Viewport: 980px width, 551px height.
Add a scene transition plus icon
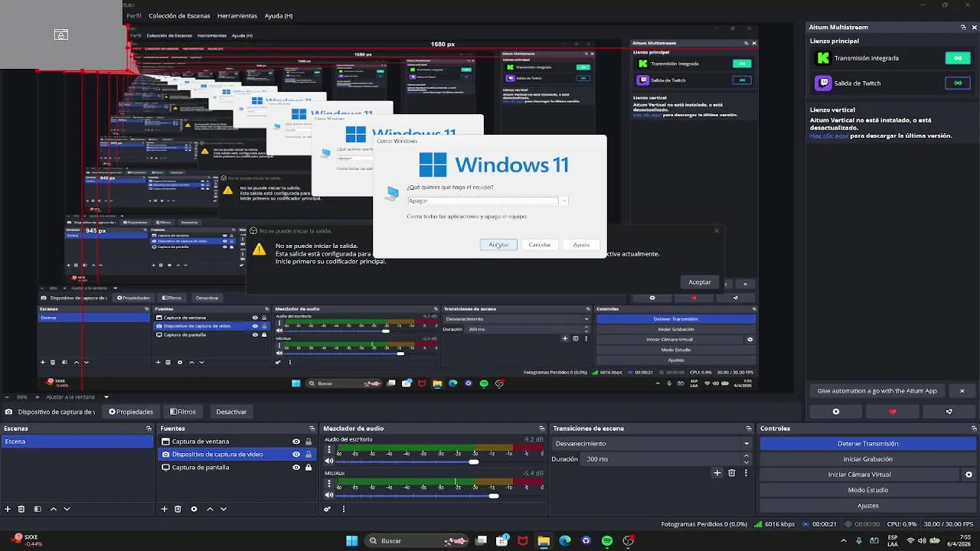tap(717, 473)
